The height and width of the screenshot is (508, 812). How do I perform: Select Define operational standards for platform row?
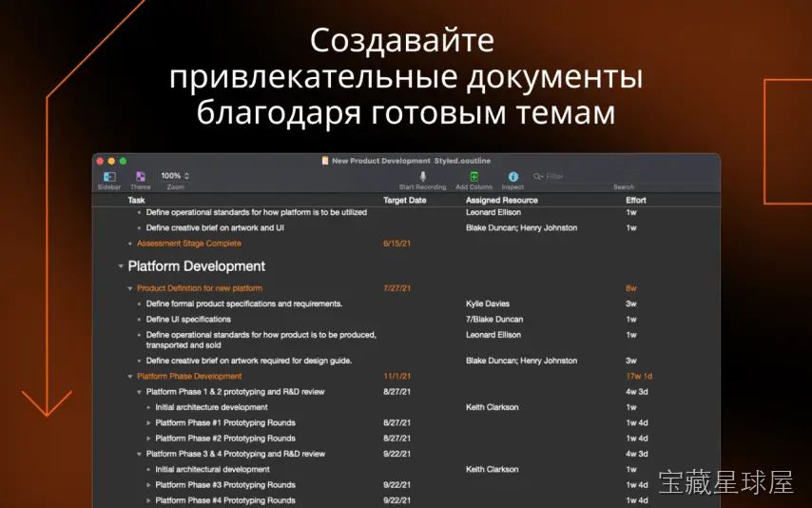click(x=257, y=212)
